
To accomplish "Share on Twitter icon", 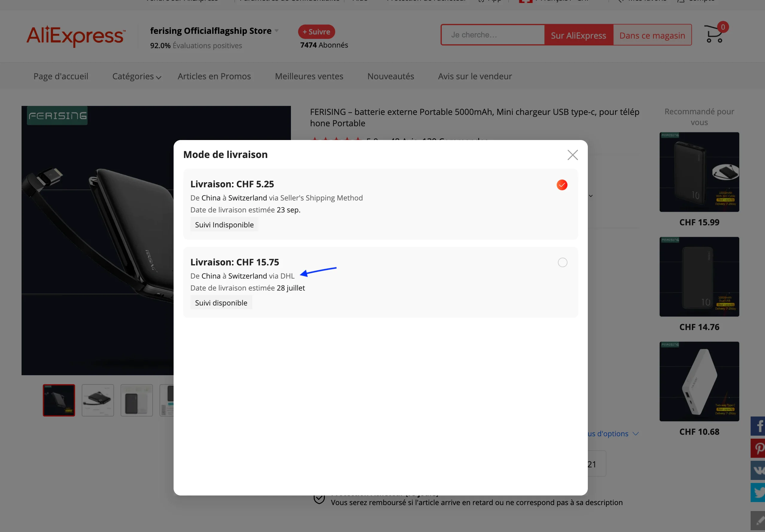I will pyautogui.click(x=758, y=492).
